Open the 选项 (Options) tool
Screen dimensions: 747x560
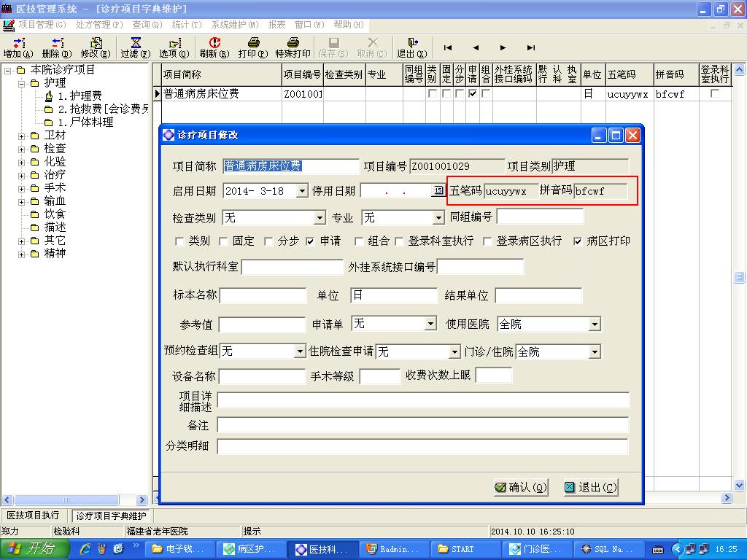coord(174,47)
